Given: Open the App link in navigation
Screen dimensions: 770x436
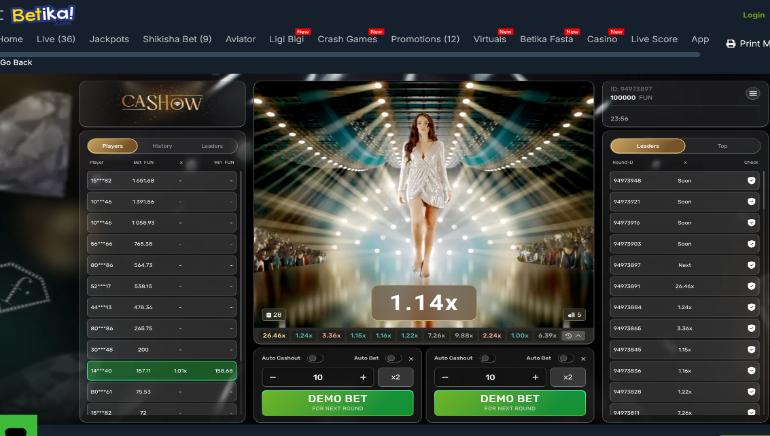Looking at the screenshot, I should (x=700, y=39).
